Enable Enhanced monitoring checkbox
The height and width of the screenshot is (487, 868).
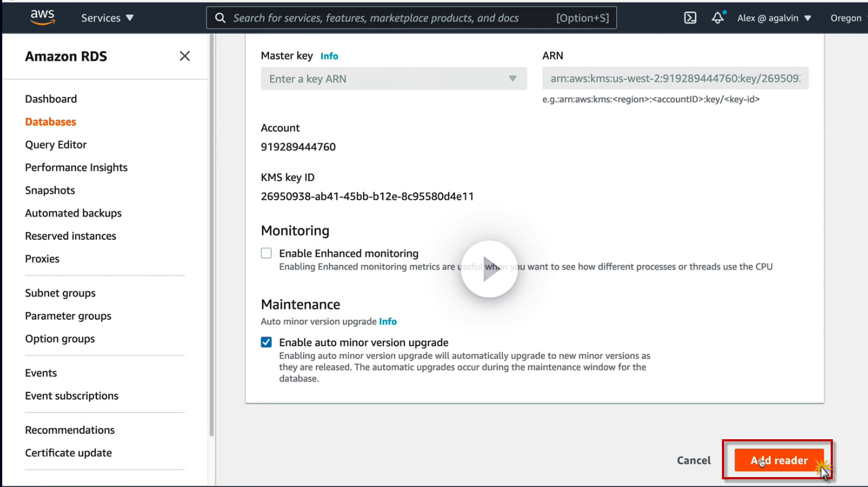(266, 253)
